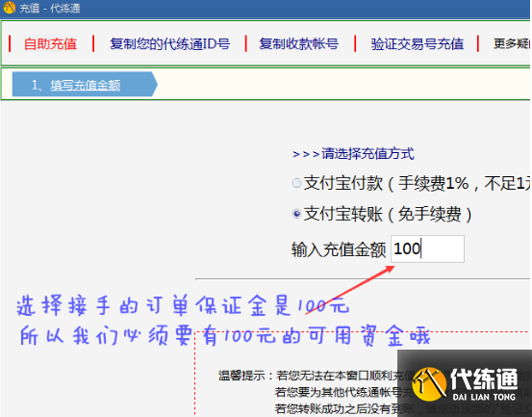The image size is (532, 417).
Task: Click the 充值 - 代练通 window title
Action: 49,8
